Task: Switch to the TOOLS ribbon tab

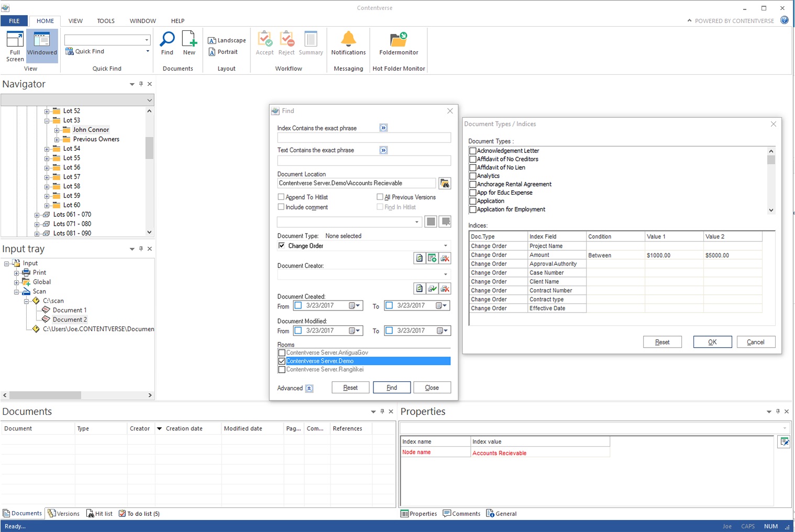Action: click(x=106, y=21)
